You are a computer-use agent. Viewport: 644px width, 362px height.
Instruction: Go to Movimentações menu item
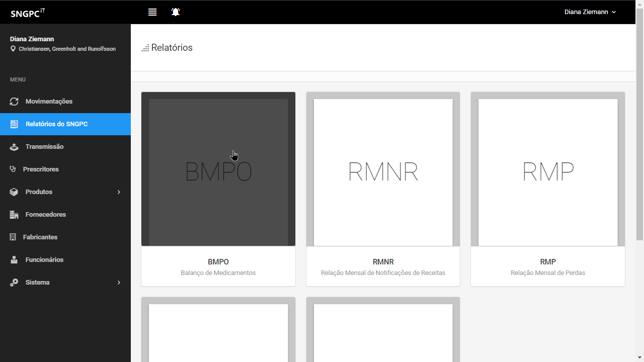(65, 102)
